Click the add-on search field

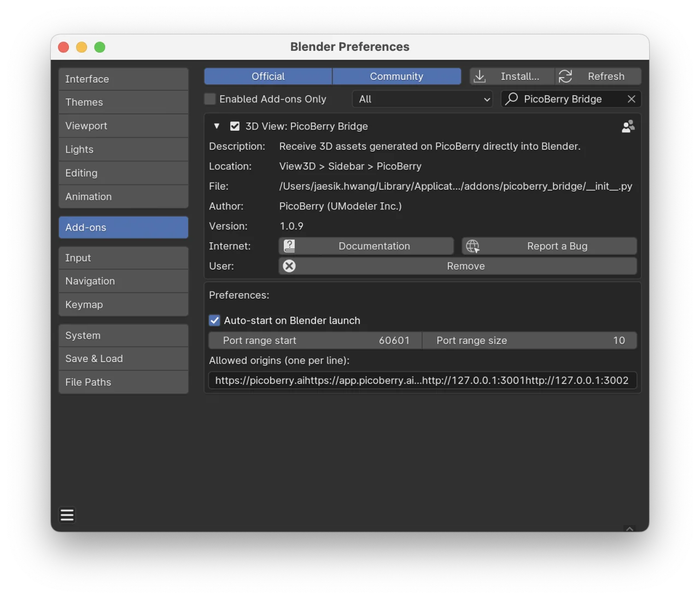[x=571, y=99]
